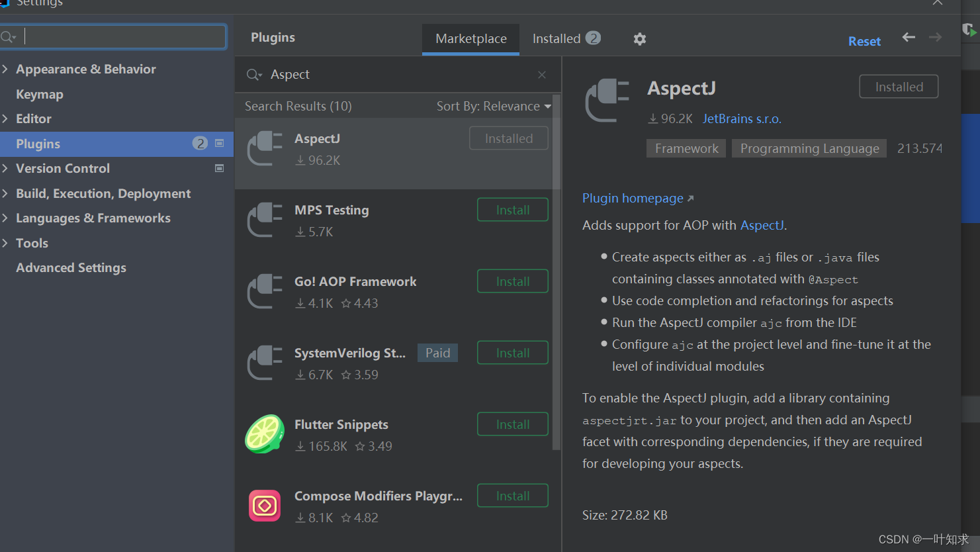Install the MPS Testing plugin
Image resolution: width=980 pixels, height=552 pixels.
click(x=512, y=210)
